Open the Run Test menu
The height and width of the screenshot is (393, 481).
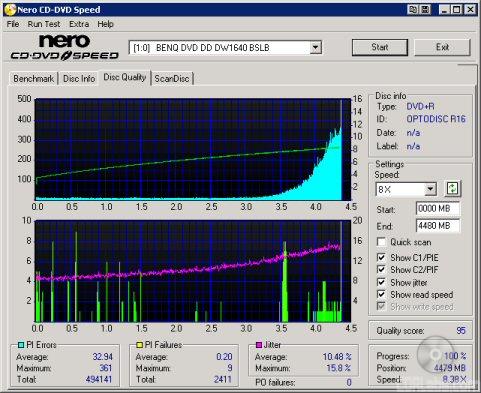44,24
